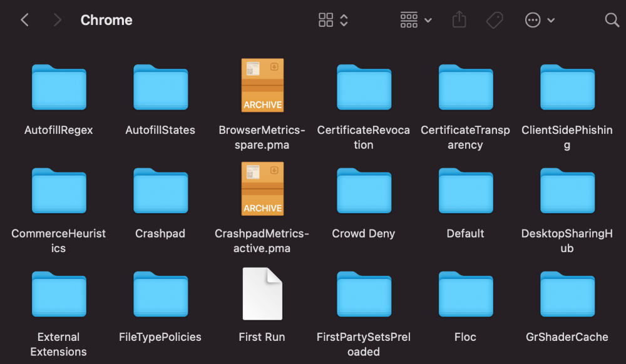Screen dimensions: 626x364
Task: Select the Floc folder
Action: (465, 294)
